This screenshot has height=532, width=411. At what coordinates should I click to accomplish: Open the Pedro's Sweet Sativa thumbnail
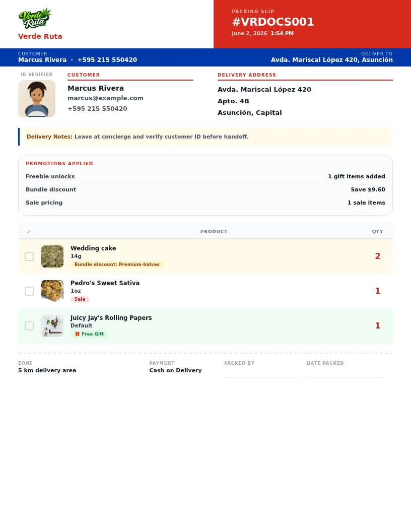click(52, 291)
